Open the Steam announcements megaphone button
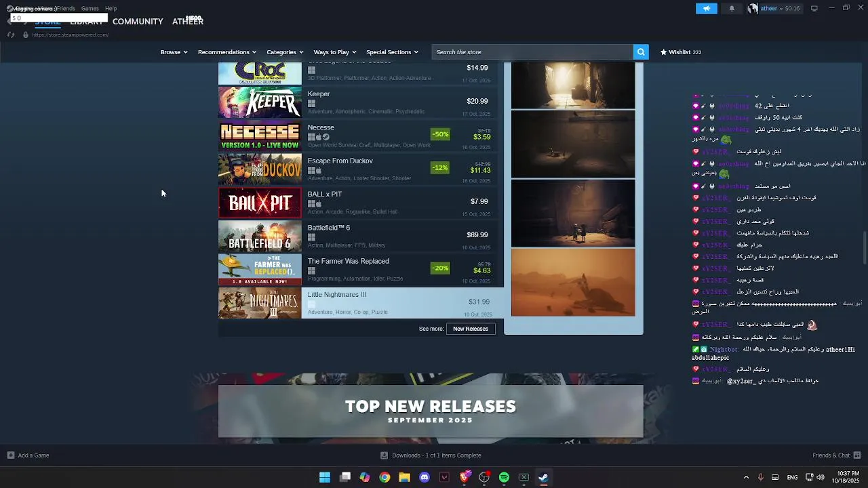The width and height of the screenshot is (868, 488). coord(706,9)
